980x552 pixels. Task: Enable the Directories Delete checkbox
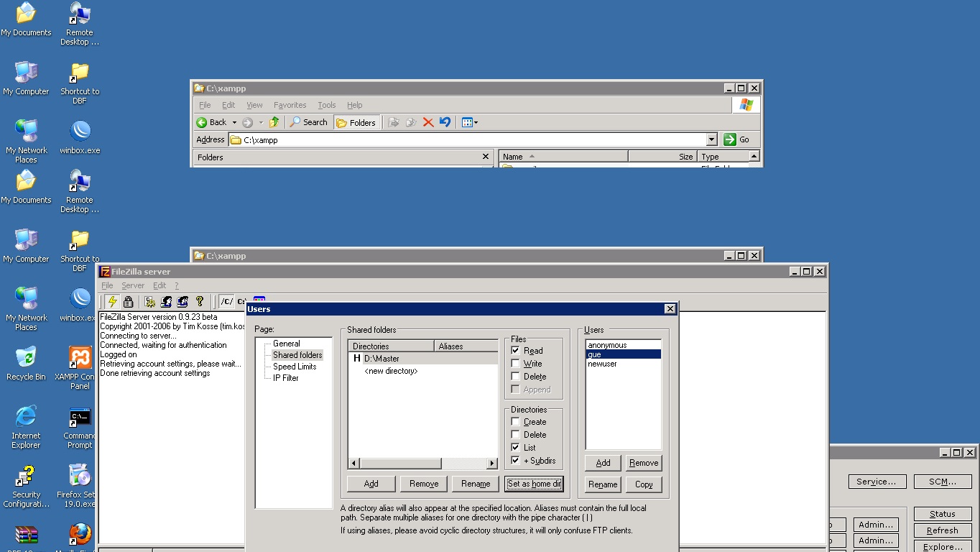point(515,435)
